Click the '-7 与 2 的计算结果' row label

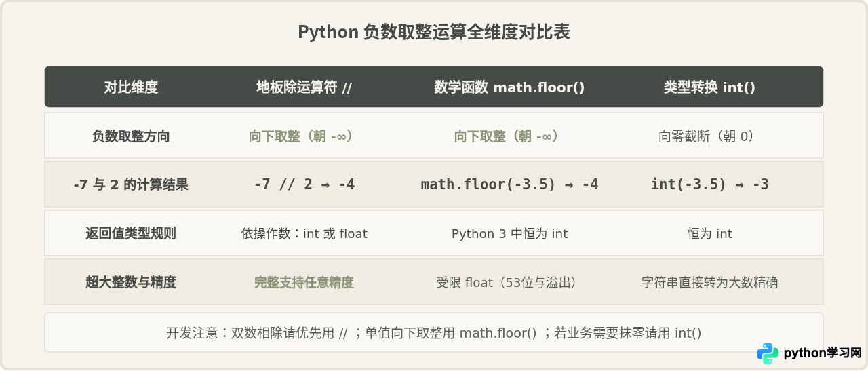[131, 184]
